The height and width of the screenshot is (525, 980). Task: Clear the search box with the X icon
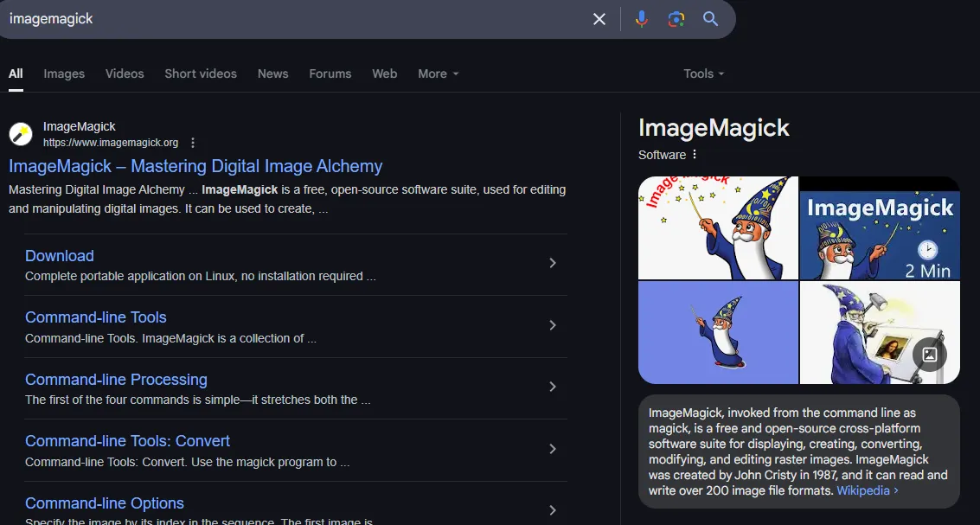tap(599, 19)
